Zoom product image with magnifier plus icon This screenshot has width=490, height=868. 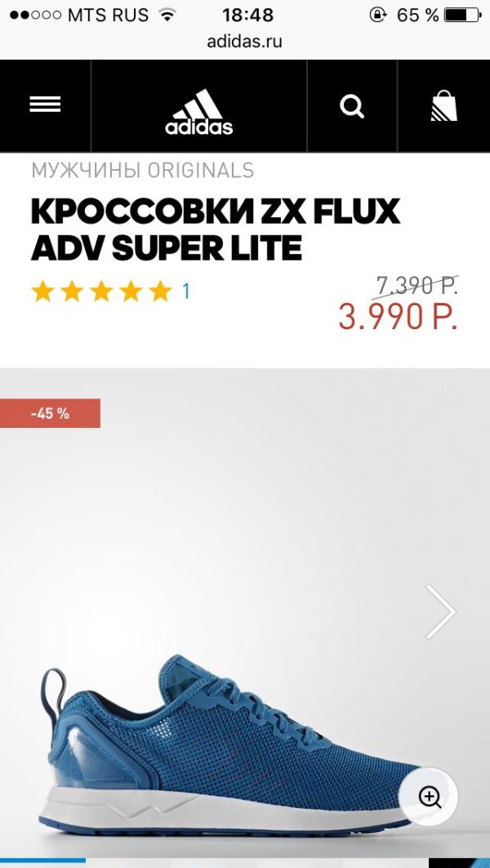tap(430, 797)
